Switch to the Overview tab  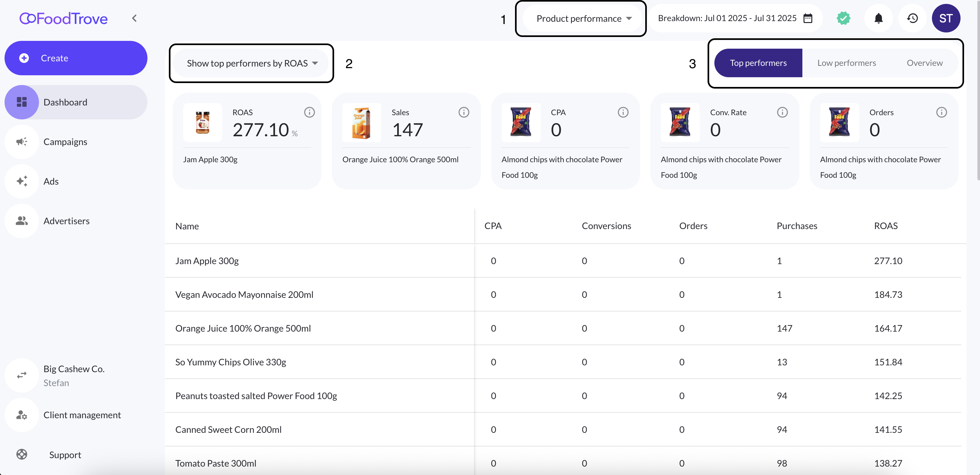924,63
